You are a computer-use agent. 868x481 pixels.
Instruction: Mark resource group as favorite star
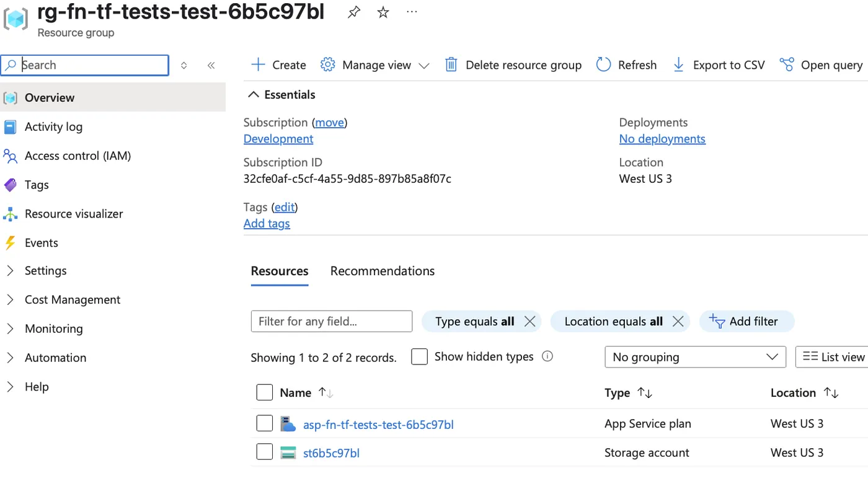pos(383,12)
